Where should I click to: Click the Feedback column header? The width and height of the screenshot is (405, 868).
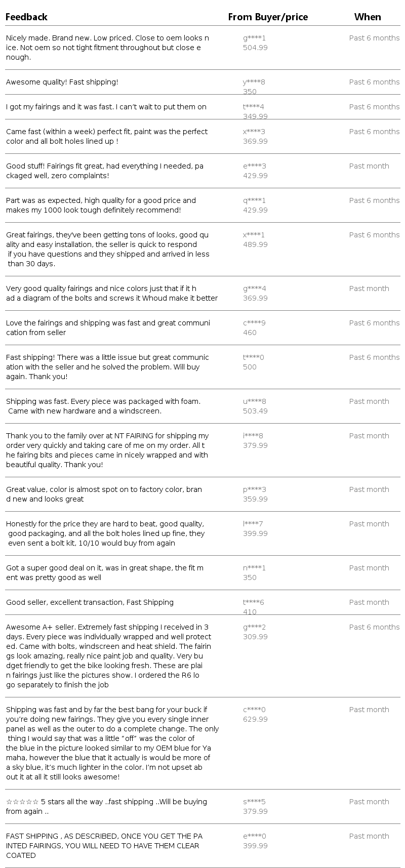click(26, 17)
